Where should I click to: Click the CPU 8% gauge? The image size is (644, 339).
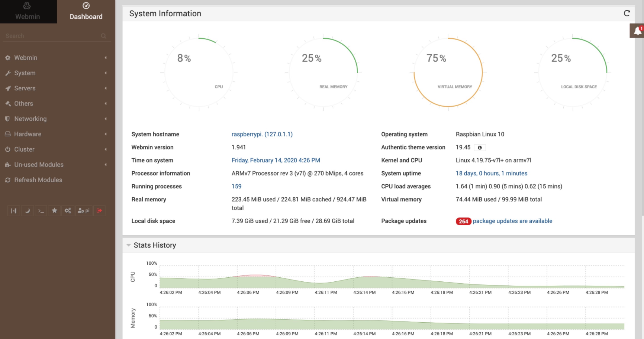pos(199,72)
